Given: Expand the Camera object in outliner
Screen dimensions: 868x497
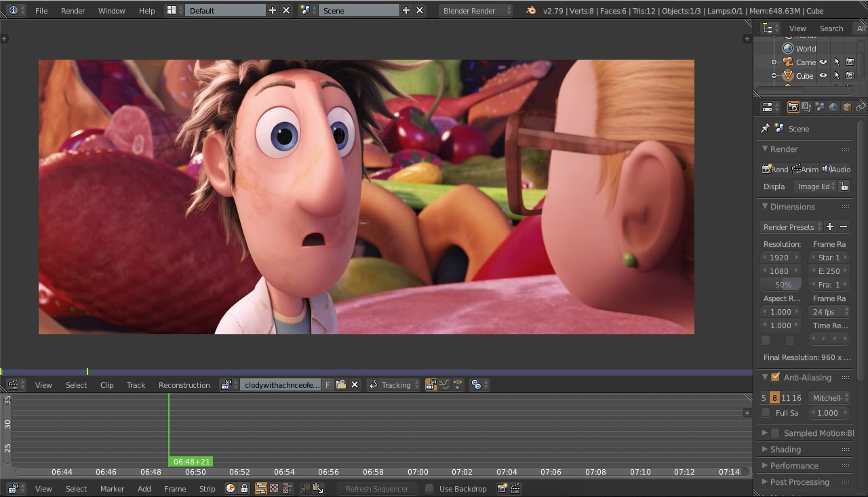Looking at the screenshot, I should 774,62.
